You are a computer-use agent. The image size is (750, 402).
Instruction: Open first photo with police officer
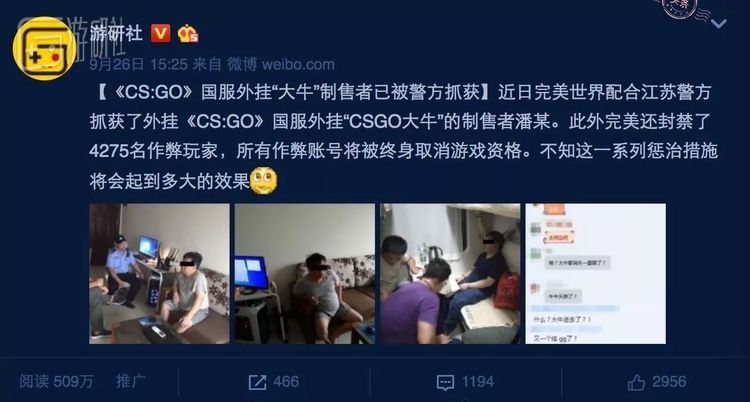coord(159,274)
